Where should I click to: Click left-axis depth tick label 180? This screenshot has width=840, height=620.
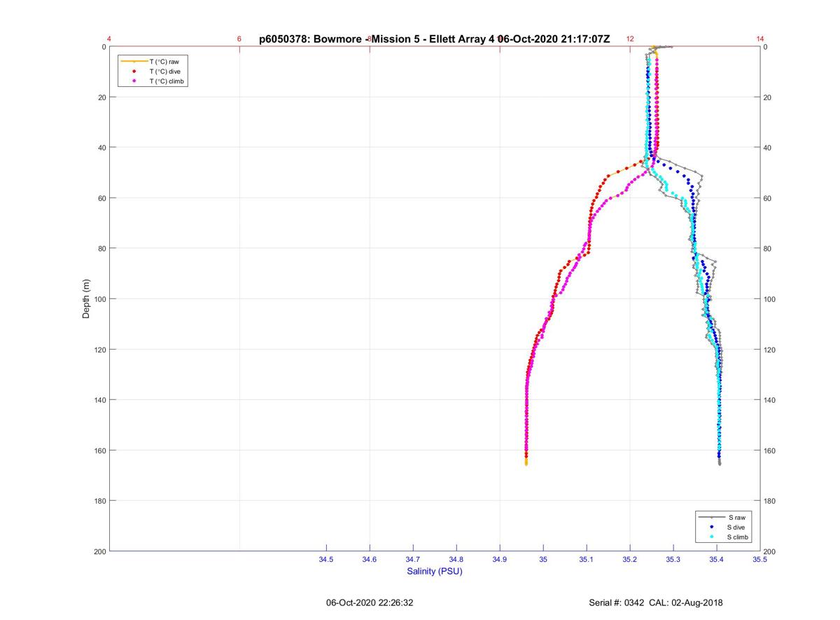pos(99,501)
